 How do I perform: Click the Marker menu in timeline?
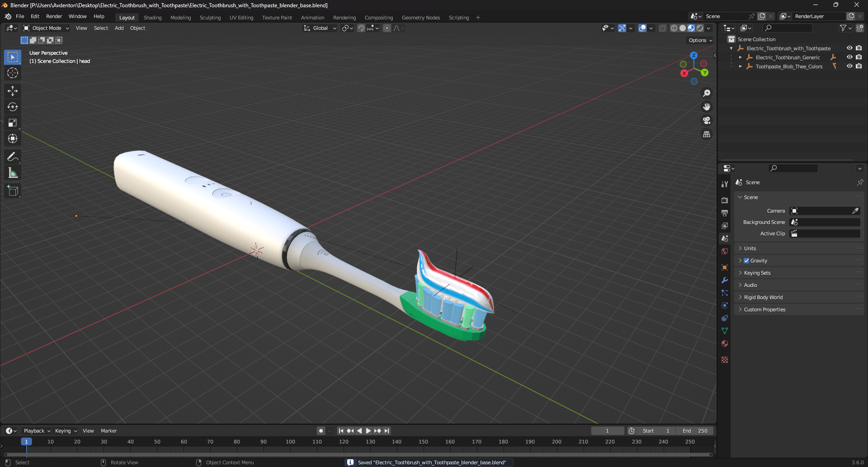coord(108,431)
